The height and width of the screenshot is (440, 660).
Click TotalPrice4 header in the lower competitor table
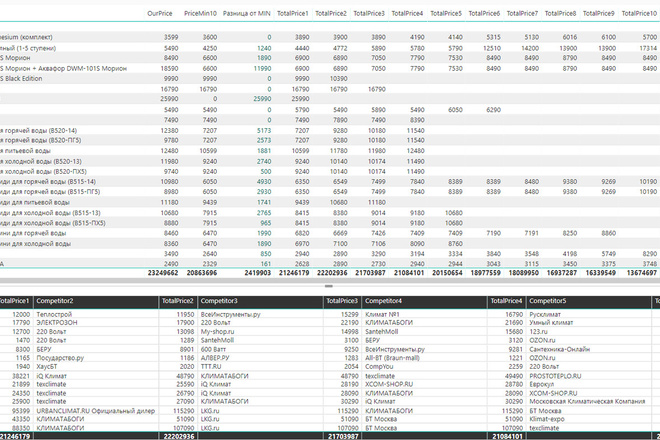click(506, 301)
